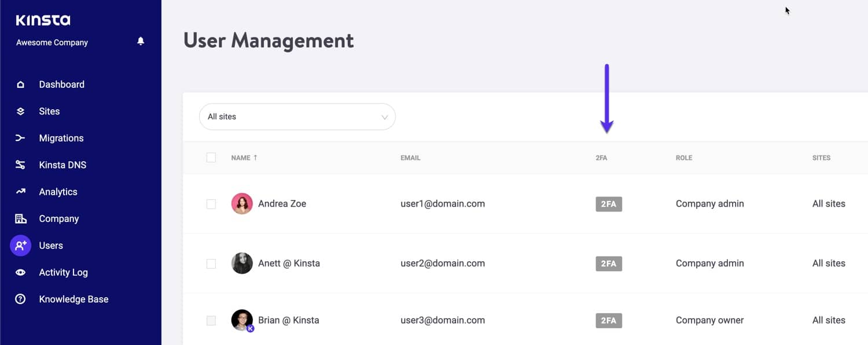Open the All sites filter dropdown
Image resolution: width=868 pixels, height=345 pixels.
click(297, 117)
